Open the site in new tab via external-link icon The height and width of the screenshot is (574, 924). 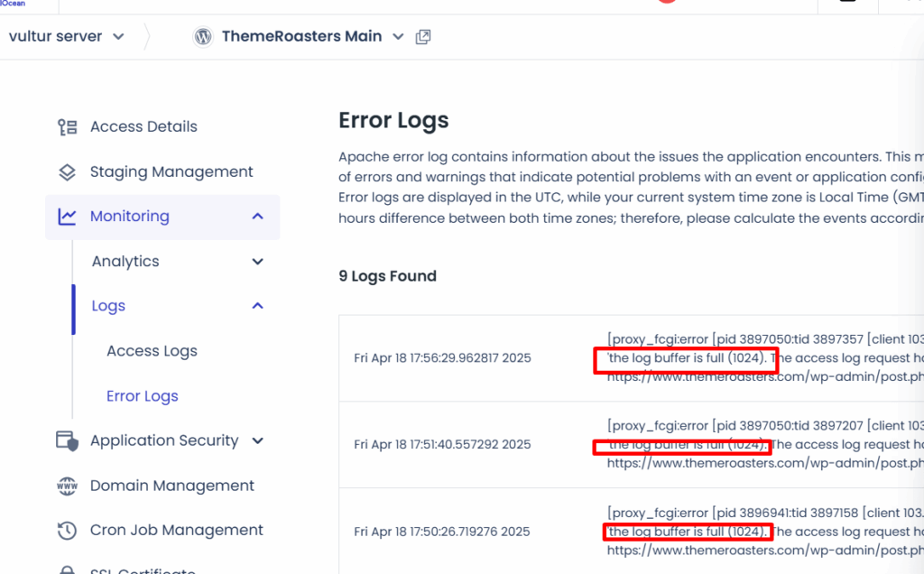click(x=422, y=36)
